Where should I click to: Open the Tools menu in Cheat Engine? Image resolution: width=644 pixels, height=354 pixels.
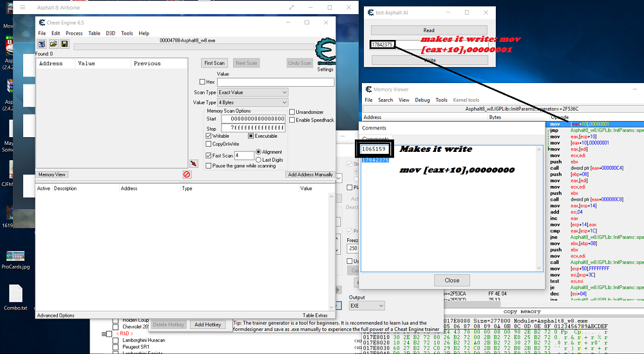(x=127, y=33)
